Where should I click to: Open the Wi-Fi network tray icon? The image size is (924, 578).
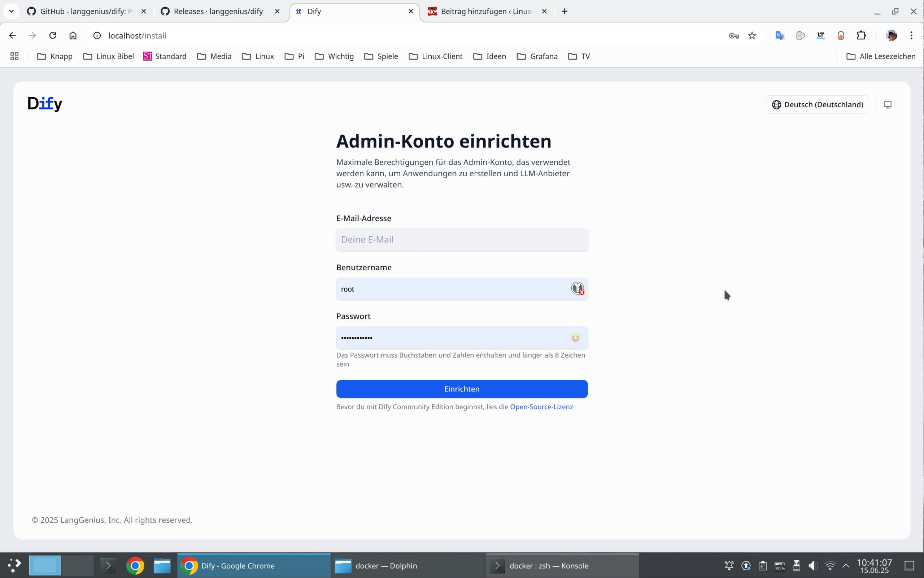point(830,565)
